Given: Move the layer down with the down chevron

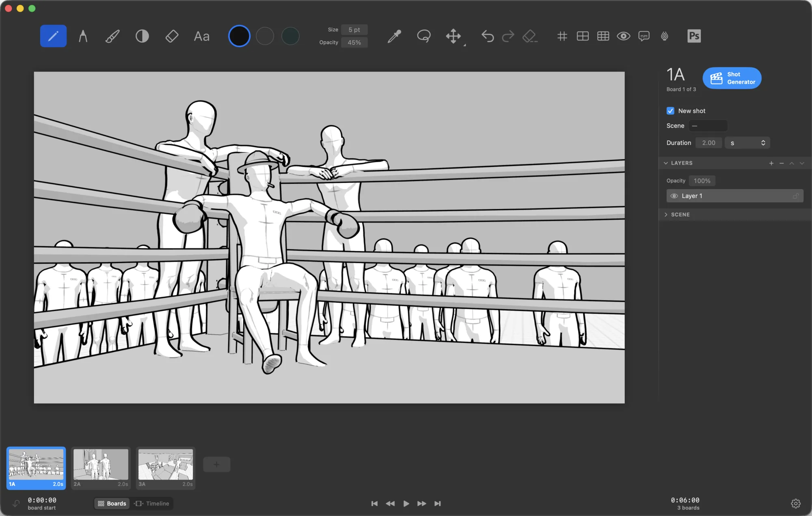Looking at the screenshot, I should [802, 163].
